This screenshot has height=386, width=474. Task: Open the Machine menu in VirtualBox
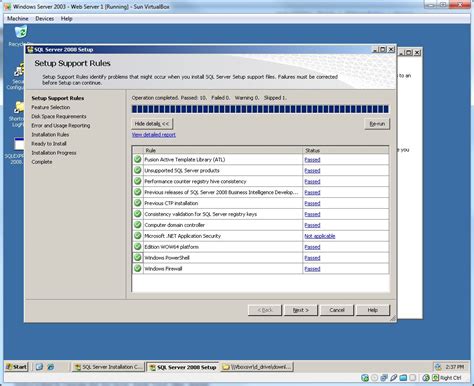tap(18, 19)
